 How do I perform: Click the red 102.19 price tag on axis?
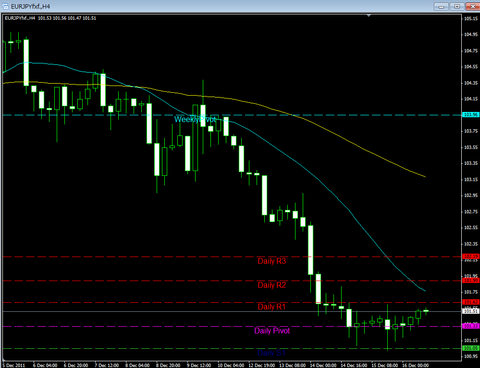(x=471, y=256)
